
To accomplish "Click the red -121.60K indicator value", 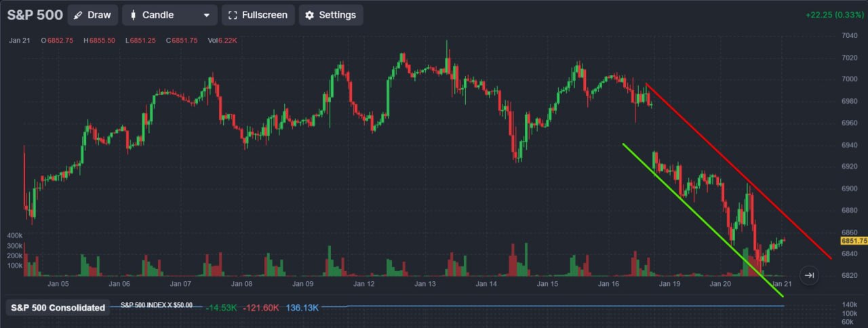I will (262, 308).
